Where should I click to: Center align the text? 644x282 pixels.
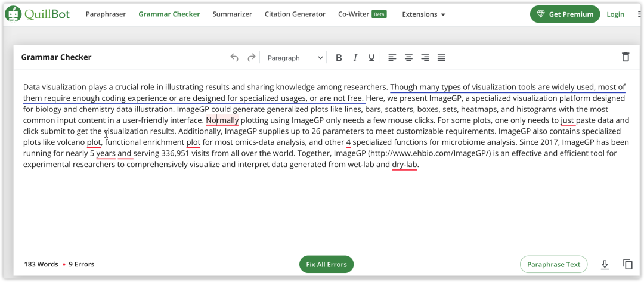pyautogui.click(x=408, y=58)
